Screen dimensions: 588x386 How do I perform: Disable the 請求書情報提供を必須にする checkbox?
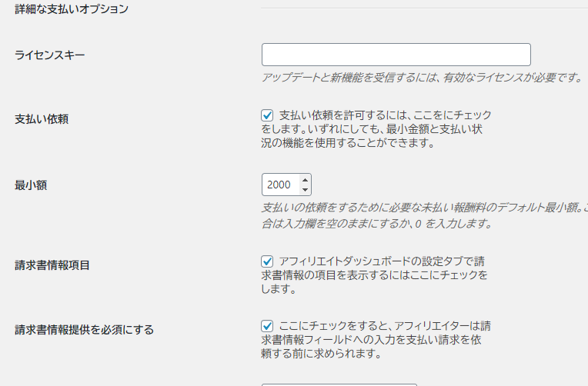click(x=267, y=326)
